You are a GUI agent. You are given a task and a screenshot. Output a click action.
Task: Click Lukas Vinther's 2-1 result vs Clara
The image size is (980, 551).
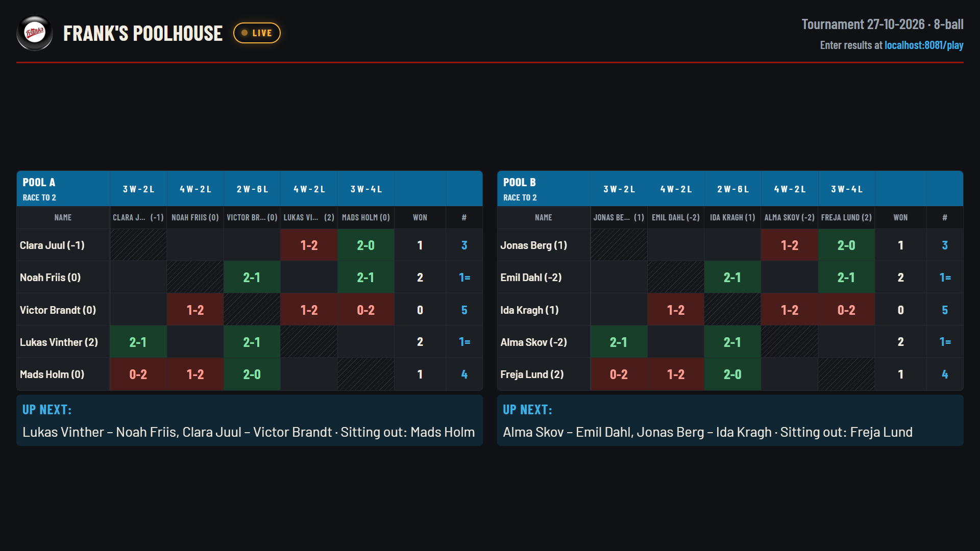coord(138,342)
